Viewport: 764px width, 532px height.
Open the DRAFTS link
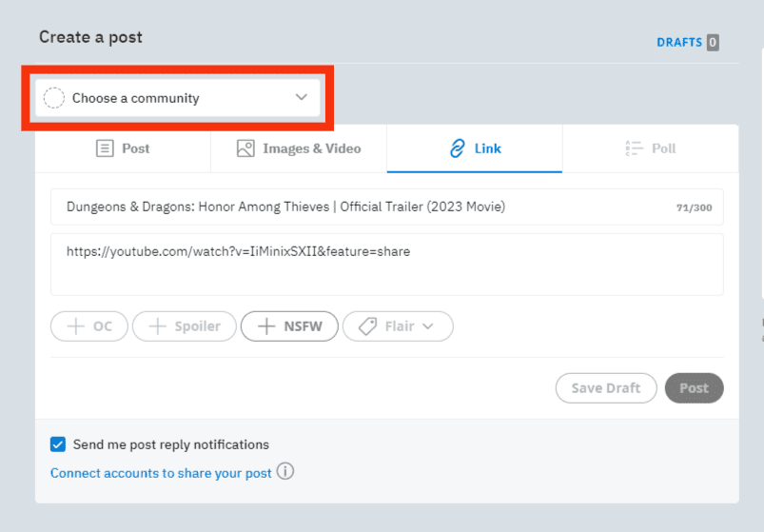coord(679,43)
